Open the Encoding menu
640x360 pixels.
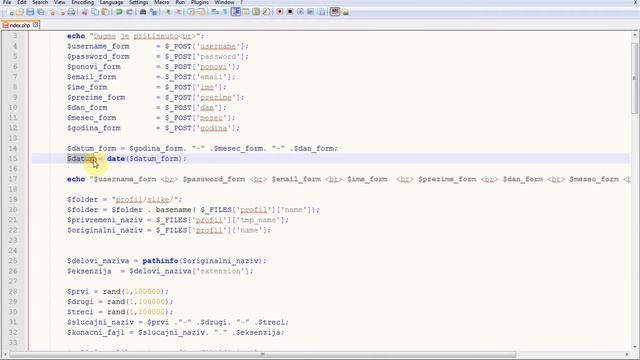(x=82, y=2)
